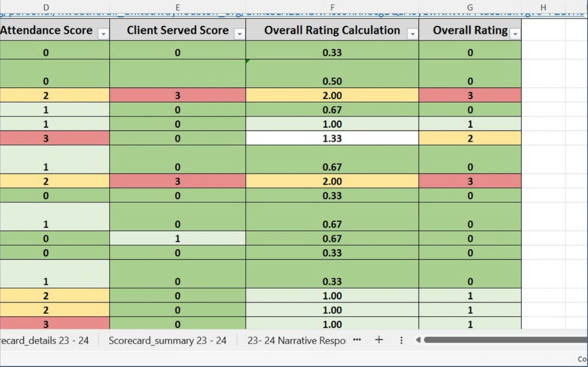The height and width of the screenshot is (367, 588).
Task: Click the vertical dots beside the sheet tabs
Action: tap(401, 340)
